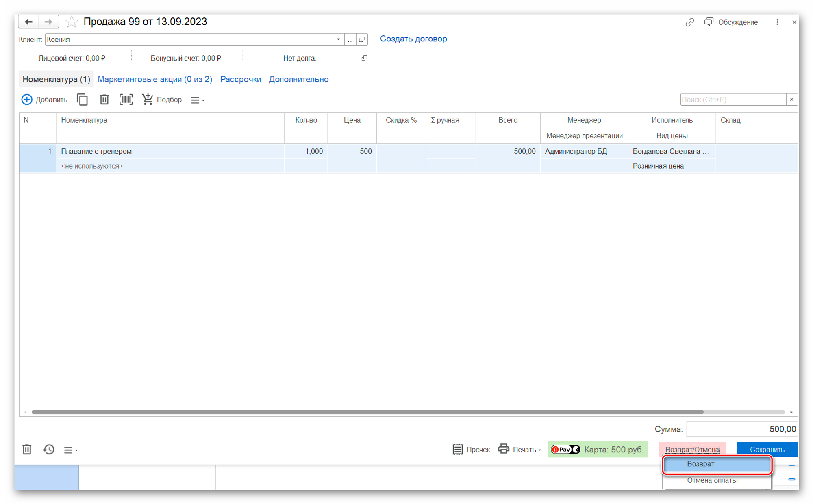Click the Создать договор link
The width and height of the screenshot is (813, 504).
[413, 39]
